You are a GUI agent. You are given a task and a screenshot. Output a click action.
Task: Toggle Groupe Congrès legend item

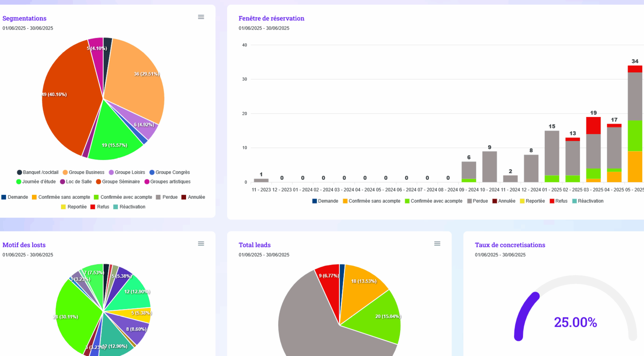pos(170,172)
